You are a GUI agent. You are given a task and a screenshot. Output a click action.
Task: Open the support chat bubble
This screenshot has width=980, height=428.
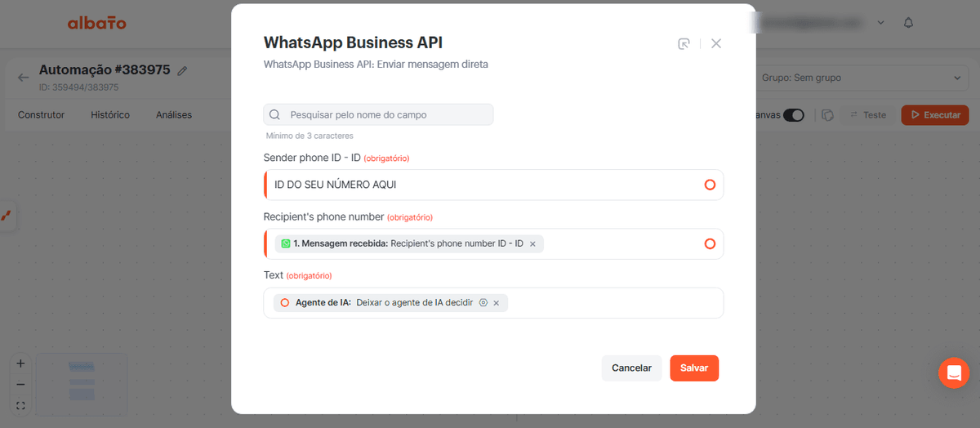tap(954, 372)
